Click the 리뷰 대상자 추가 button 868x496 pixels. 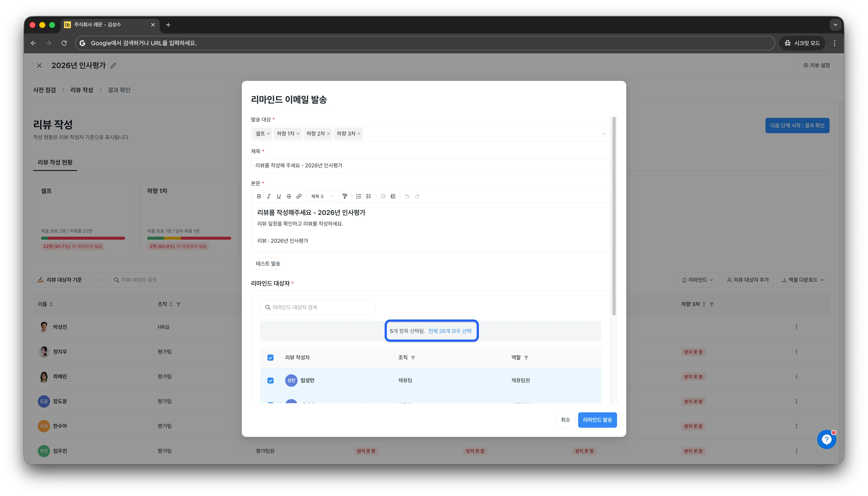pos(748,280)
